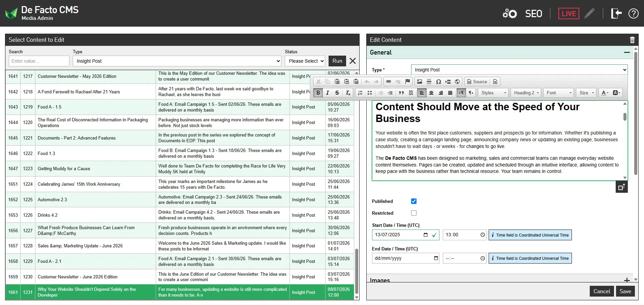Insert a special character (Omega icon)
This screenshot has width=644, height=305.
pyautogui.click(x=438, y=82)
